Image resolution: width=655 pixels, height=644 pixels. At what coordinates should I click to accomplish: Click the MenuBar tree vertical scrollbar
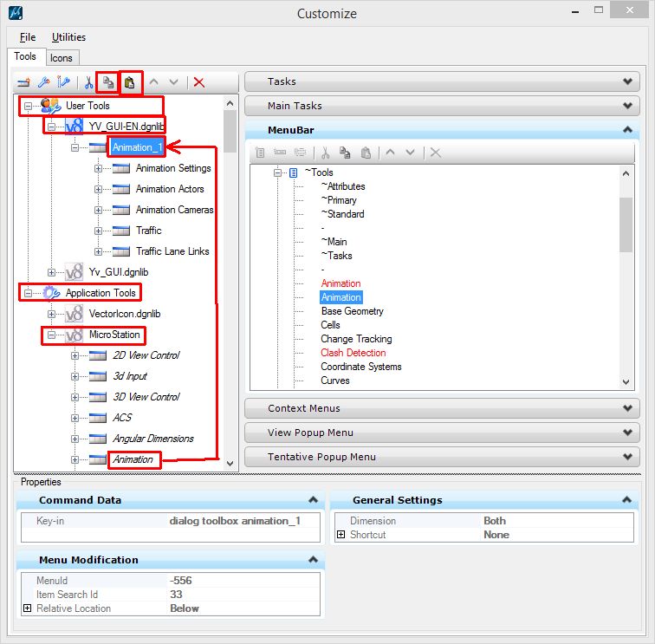(626, 276)
